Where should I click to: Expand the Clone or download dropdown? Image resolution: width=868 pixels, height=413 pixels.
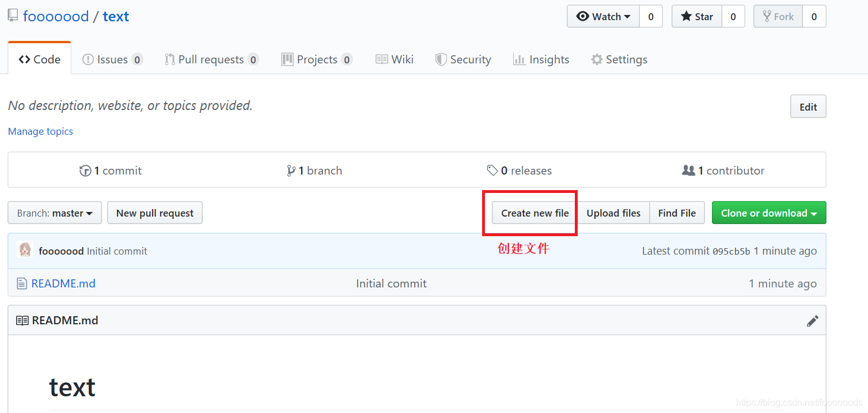tap(769, 213)
